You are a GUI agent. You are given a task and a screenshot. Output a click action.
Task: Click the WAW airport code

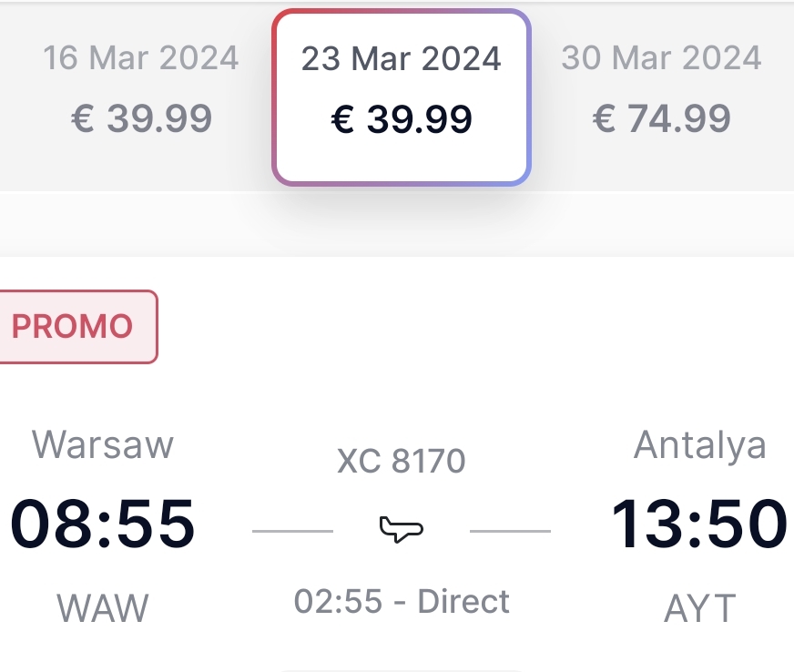pos(103,607)
